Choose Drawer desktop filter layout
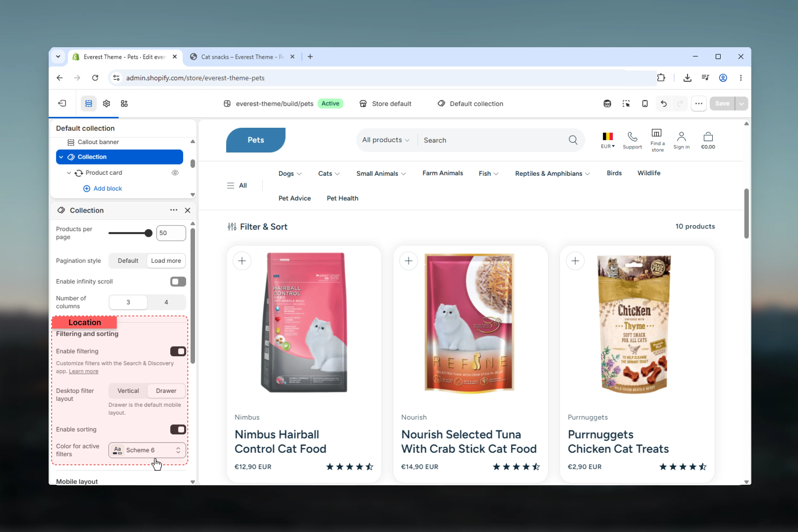Screen dimensions: 798x532 pos(166,391)
